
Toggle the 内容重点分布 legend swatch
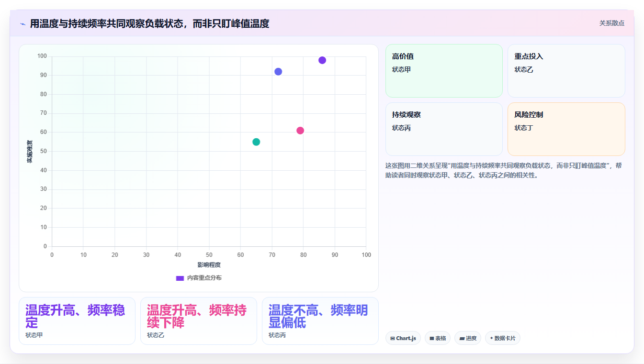point(180,278)
